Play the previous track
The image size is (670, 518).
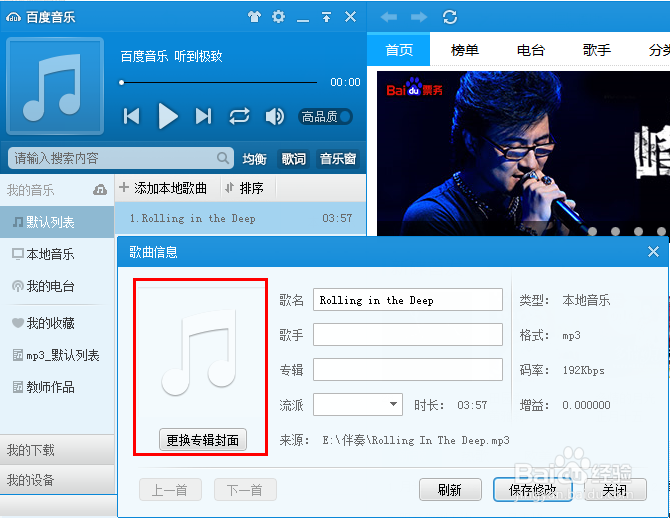(132, 116)
